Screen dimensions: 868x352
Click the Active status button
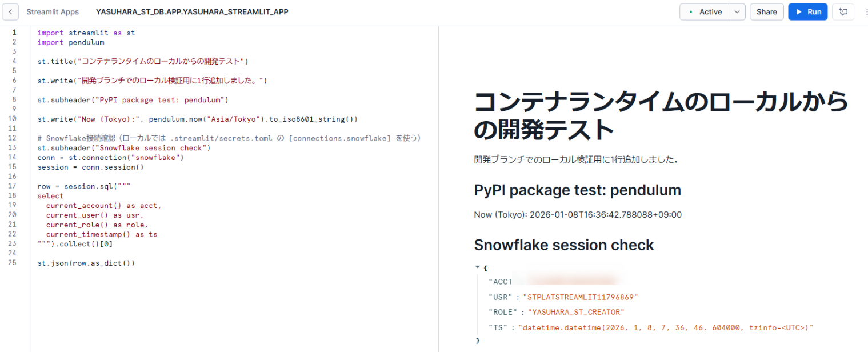(704, 12)
